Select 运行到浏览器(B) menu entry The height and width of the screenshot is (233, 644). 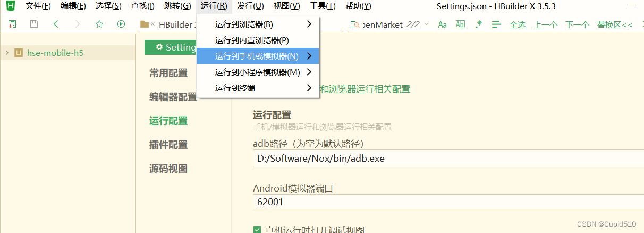tap(258, 24)
